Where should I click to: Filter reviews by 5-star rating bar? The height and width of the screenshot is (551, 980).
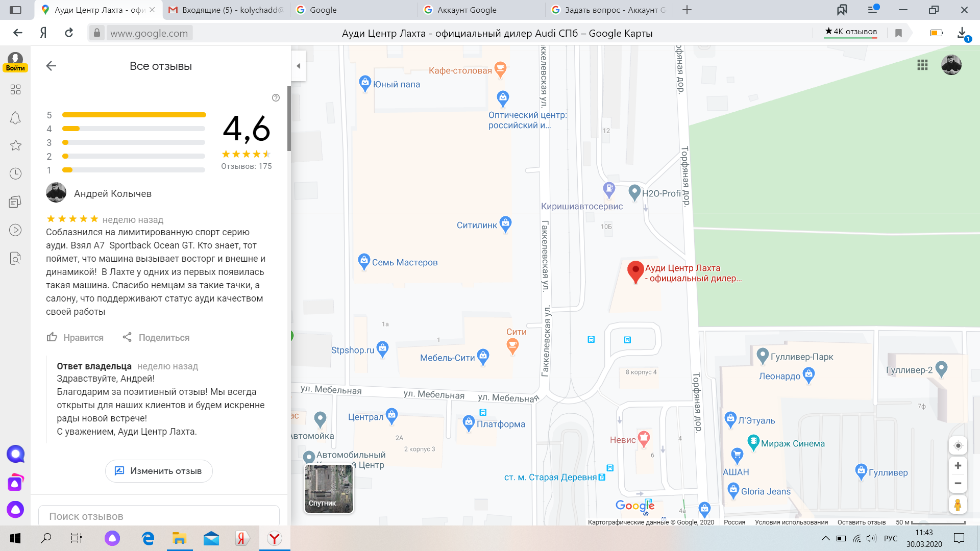[134, 115]
